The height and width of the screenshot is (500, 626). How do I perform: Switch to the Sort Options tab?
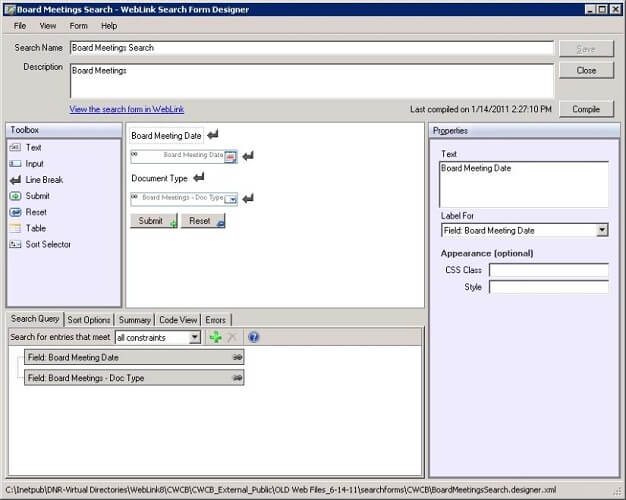pos(89,320)
